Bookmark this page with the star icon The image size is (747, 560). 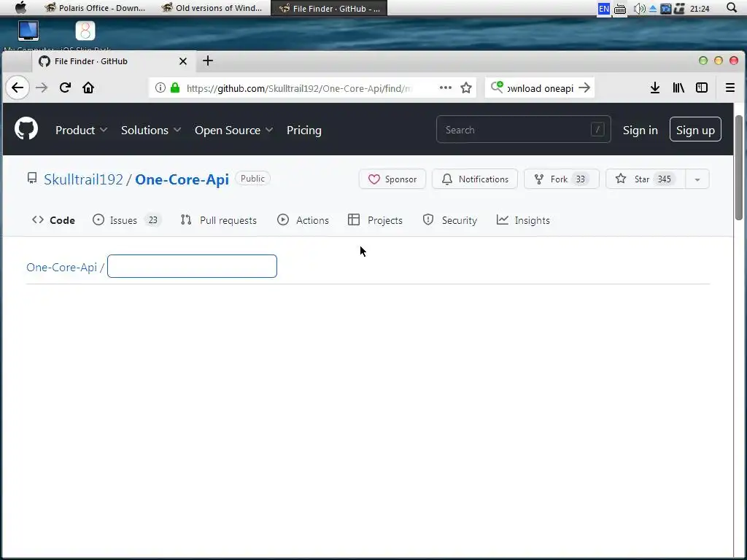[466, 87]
